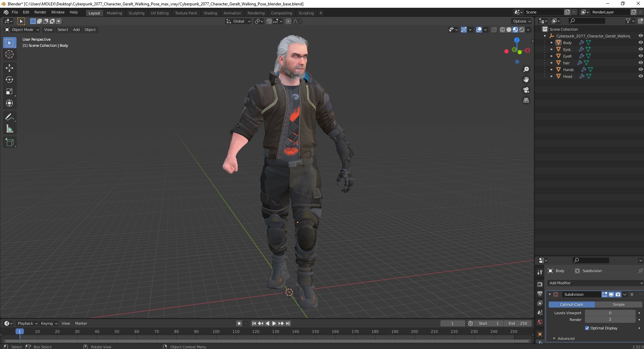Hide the hair object in outliner
644x349 pixels.
tap(640, 63)
